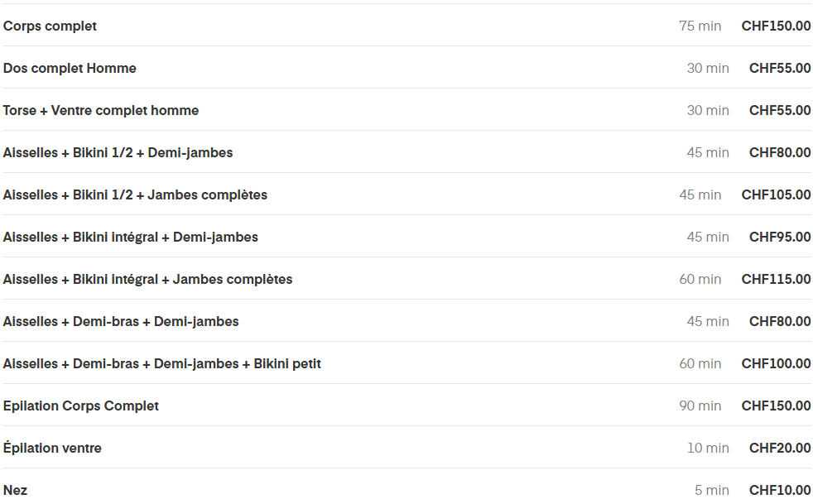Click the CHF10.00 price for Nez

(780, 490)
